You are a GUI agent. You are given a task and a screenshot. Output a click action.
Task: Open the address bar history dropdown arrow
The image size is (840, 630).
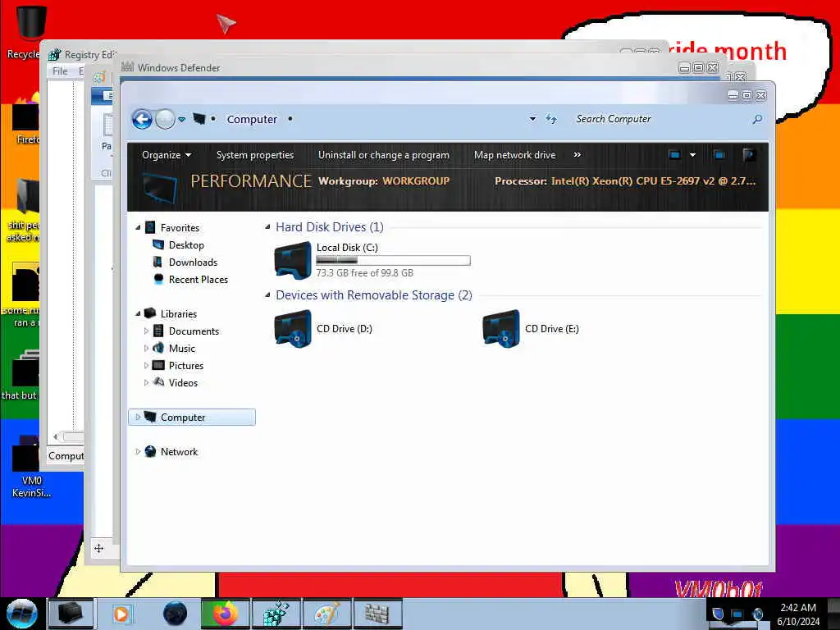[x=532, y=119]
